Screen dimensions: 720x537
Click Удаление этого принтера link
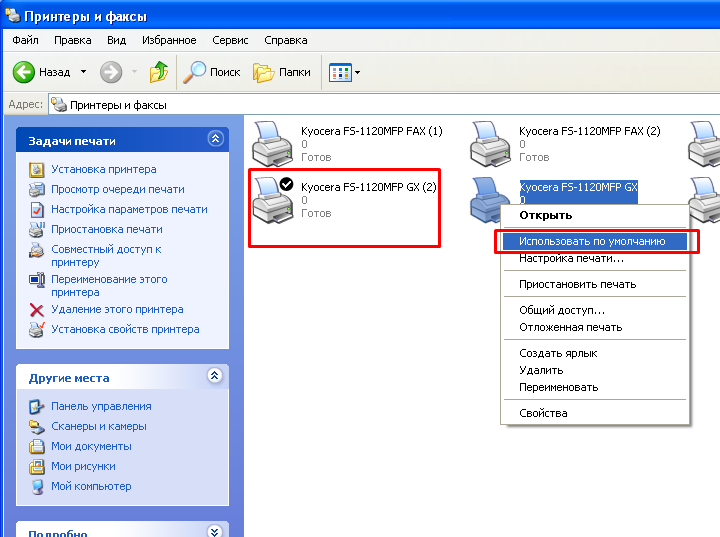(117, 309)
